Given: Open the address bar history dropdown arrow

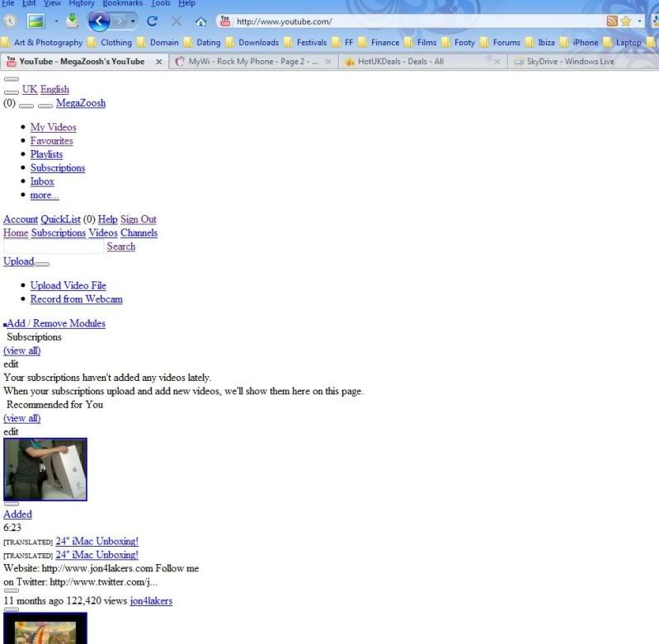Looking at the screenshot, I should pyautogui.click(x=639, y=21).
